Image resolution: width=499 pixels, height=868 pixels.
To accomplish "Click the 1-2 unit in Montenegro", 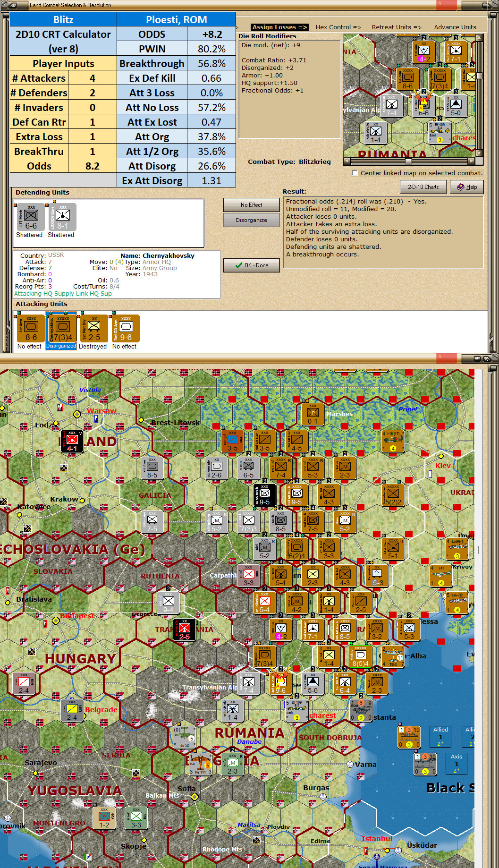I will pyautogui.click(x=104, y=817).
